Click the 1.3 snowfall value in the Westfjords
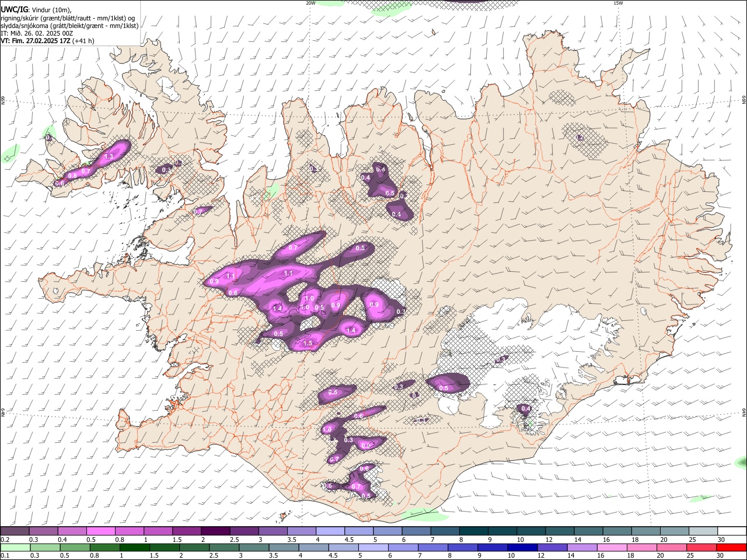Screen dimensions: 747x560 coord(109,157)
